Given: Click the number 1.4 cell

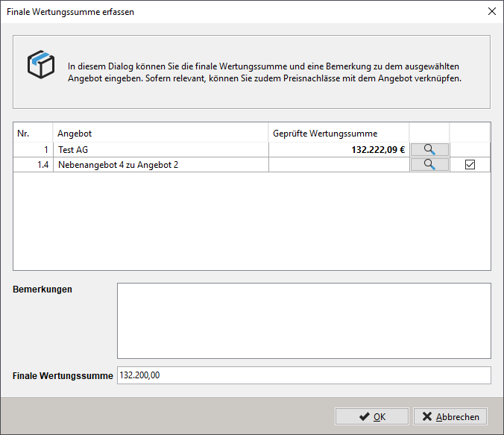Looking at the screenshot, I should (33, 164).
